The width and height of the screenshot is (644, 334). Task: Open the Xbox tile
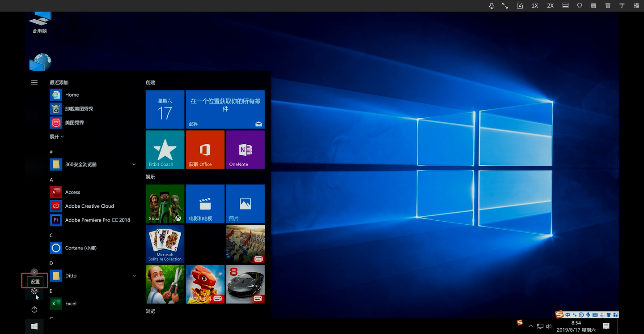tap(165, 204)
